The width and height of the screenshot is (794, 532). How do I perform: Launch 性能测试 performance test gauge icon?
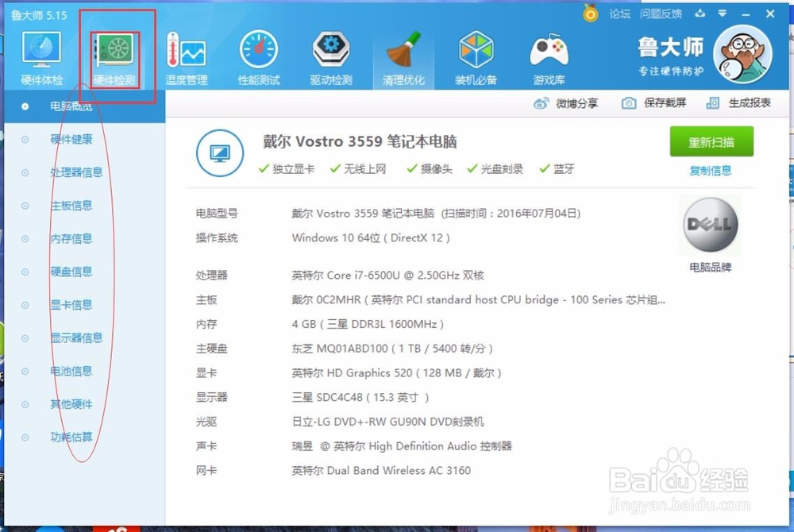pos(259,49)
